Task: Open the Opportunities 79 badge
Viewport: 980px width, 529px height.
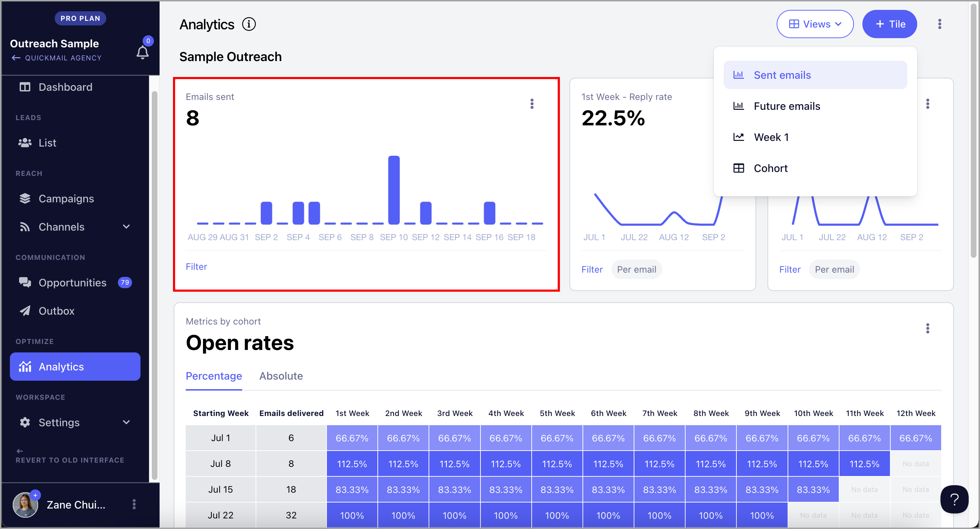Action: [x=125, y=283]
